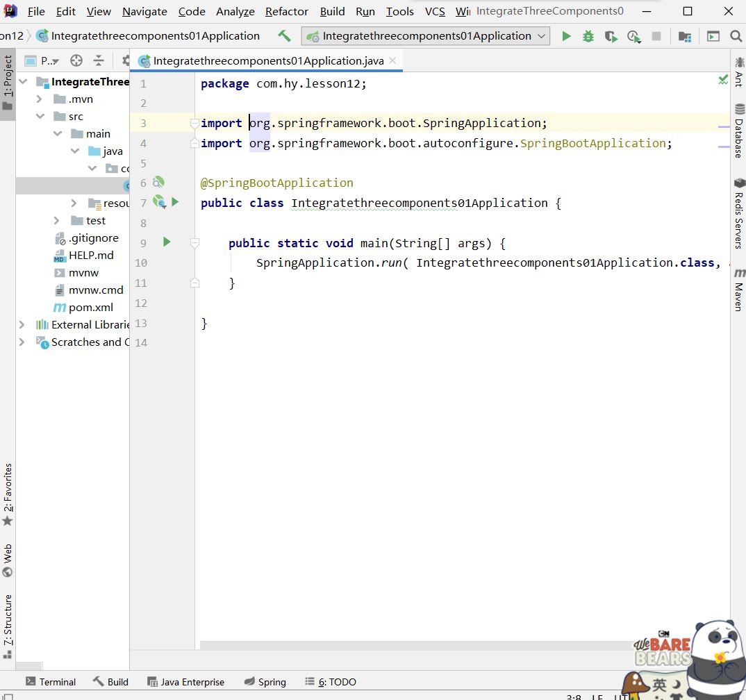Click the Spring bean gutter icon on line 6
The image size is (746, 700).
pyautogui.click(x=158, y=182)
